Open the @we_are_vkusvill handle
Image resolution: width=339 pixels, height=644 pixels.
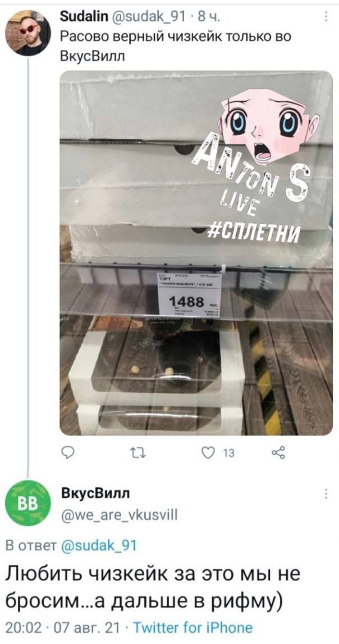tap(120, 514)
